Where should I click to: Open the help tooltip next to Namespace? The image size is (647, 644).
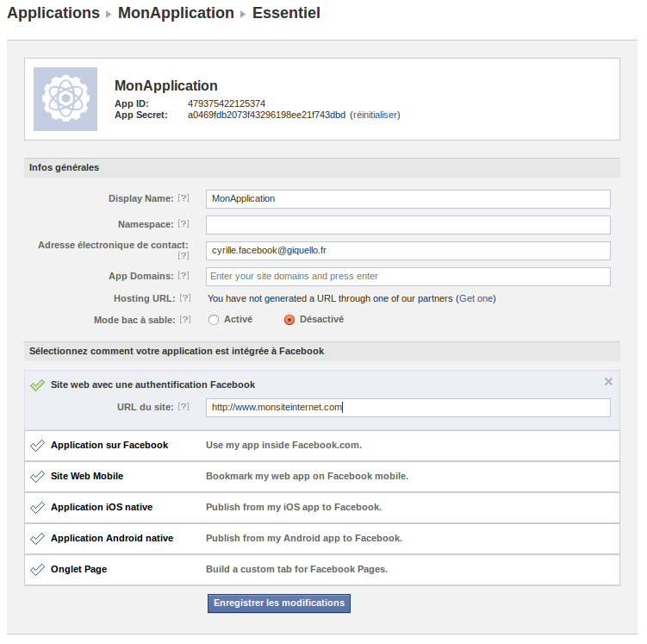[184, 224]
